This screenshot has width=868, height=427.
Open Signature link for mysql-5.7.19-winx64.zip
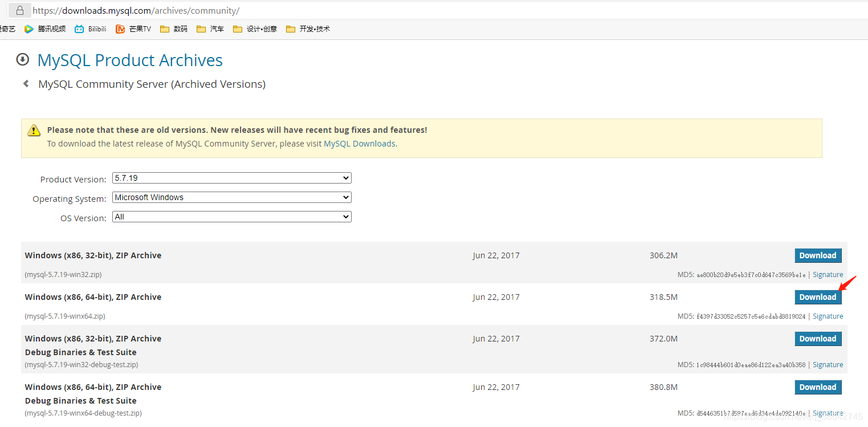coord(828,316)
